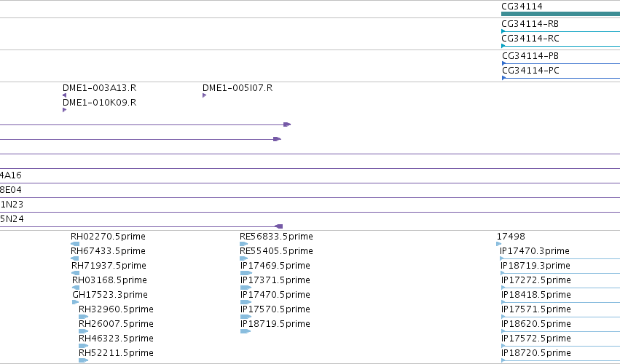Click the RH52211.5prime feature label
Screen dimensions: 620x364
click(116, 352)
